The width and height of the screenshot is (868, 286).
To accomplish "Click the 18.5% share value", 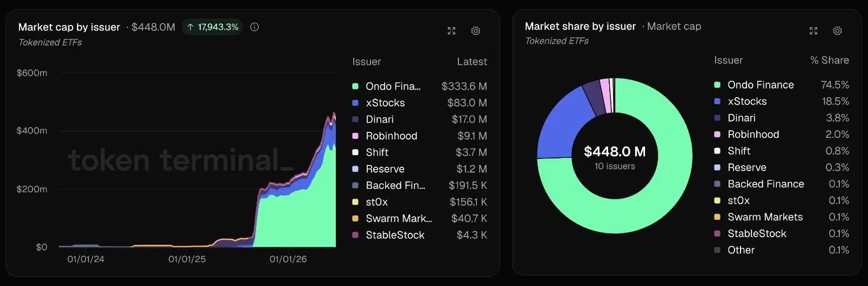I will coord(835,101).
